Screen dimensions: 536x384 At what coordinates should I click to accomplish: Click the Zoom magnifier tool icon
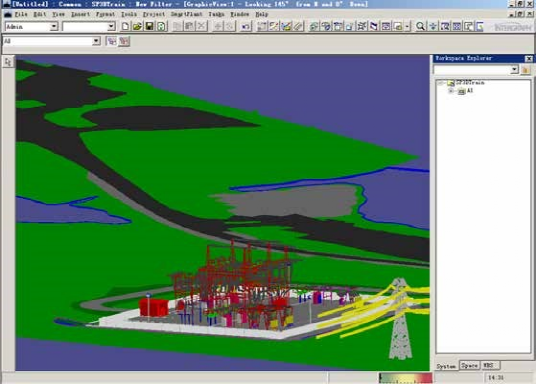420,26
